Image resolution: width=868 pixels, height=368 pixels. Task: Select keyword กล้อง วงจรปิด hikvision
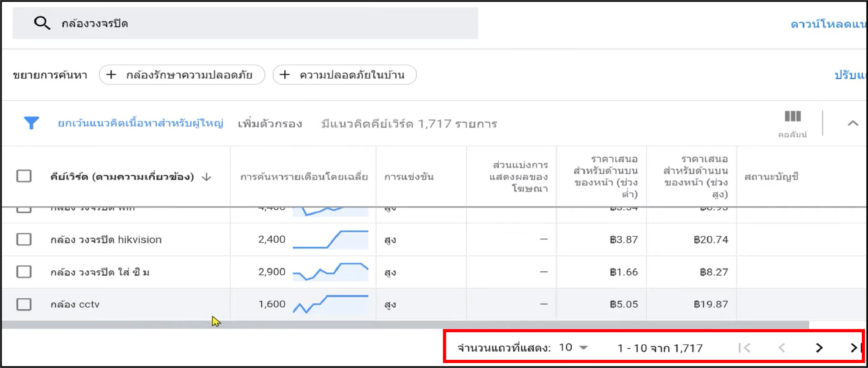click(106, 240)
